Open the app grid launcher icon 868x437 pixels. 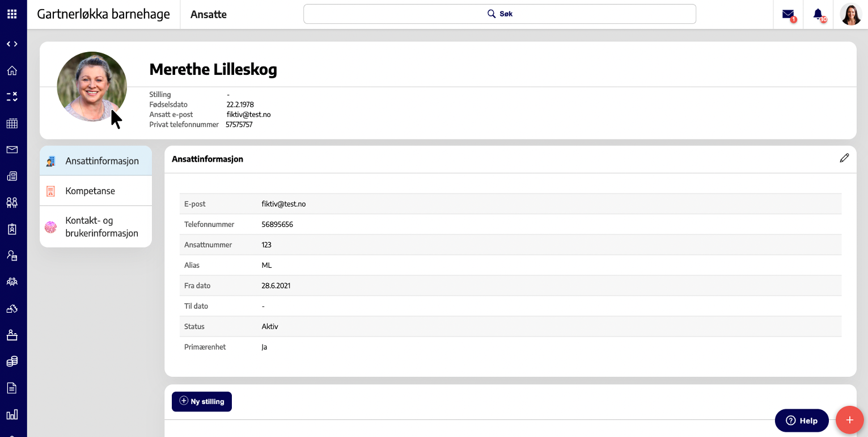(12, 14)
